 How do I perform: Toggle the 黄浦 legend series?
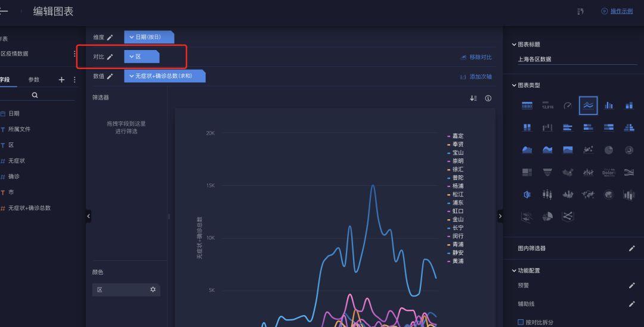(456, 261)
